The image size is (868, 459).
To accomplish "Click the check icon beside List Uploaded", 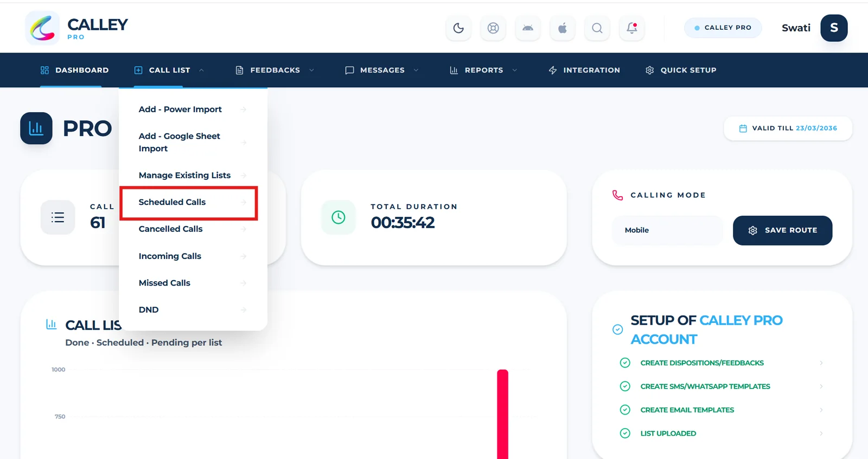I will [x=625, y=434].
